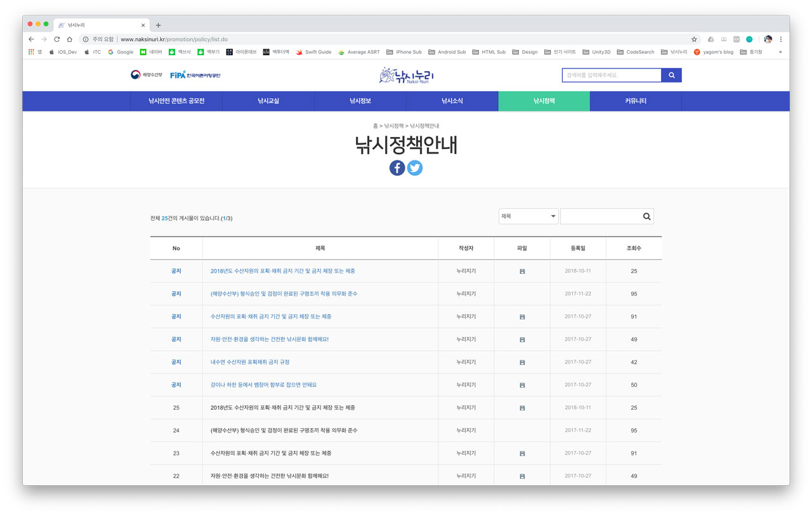
Task: Reload the page in the browser toolbar
Action: 56,39
